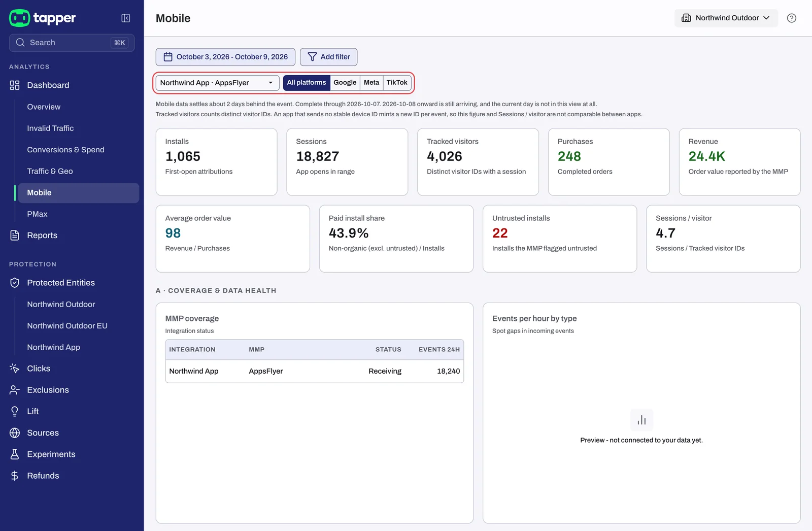
Task: Click the Clicks cursor icon
Action: [15, 369]
